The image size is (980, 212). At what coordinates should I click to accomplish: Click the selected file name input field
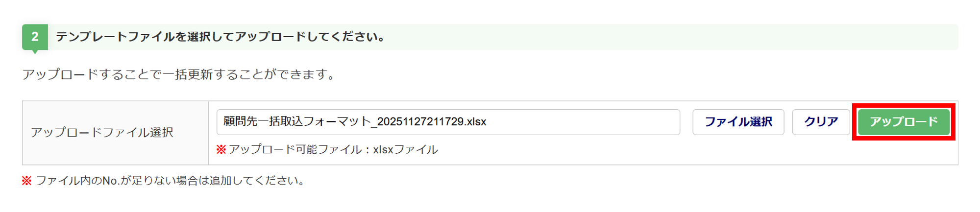click(448, 122)
